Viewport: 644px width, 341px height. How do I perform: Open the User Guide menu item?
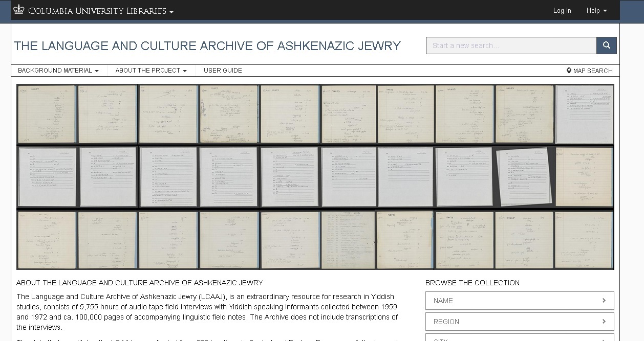pos(223,71)
